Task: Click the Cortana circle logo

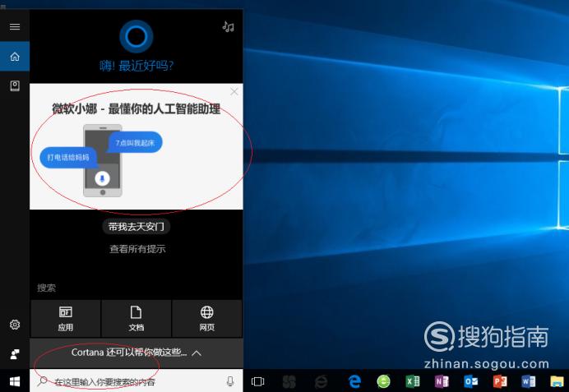Action: (x=136, y=36)
